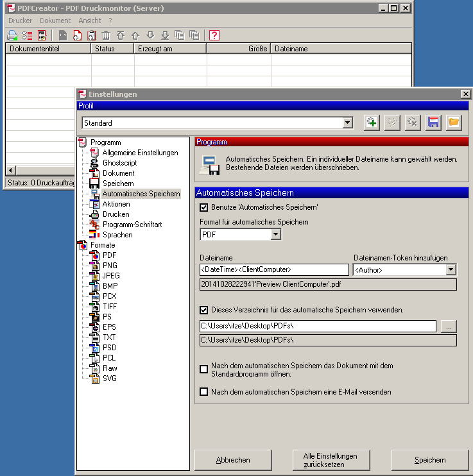Open the Dokument menu
The width and height of the screenshot is (473, 476).
(x=55, y=21)
